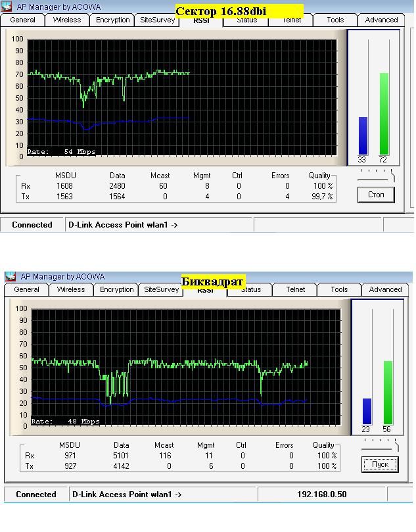Open Wireless tab in bottom AP Manager window

[x=71, y=290]
